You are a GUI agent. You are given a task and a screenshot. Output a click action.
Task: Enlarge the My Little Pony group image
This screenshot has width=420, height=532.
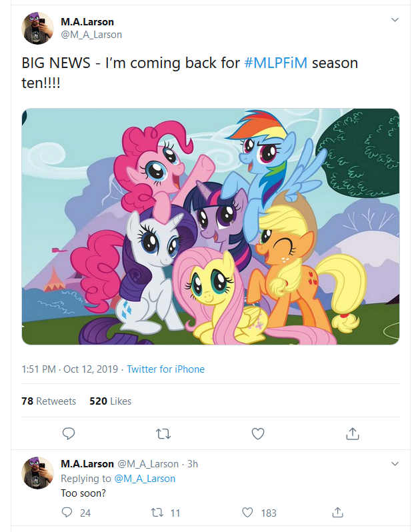click(x=211, y=226)
